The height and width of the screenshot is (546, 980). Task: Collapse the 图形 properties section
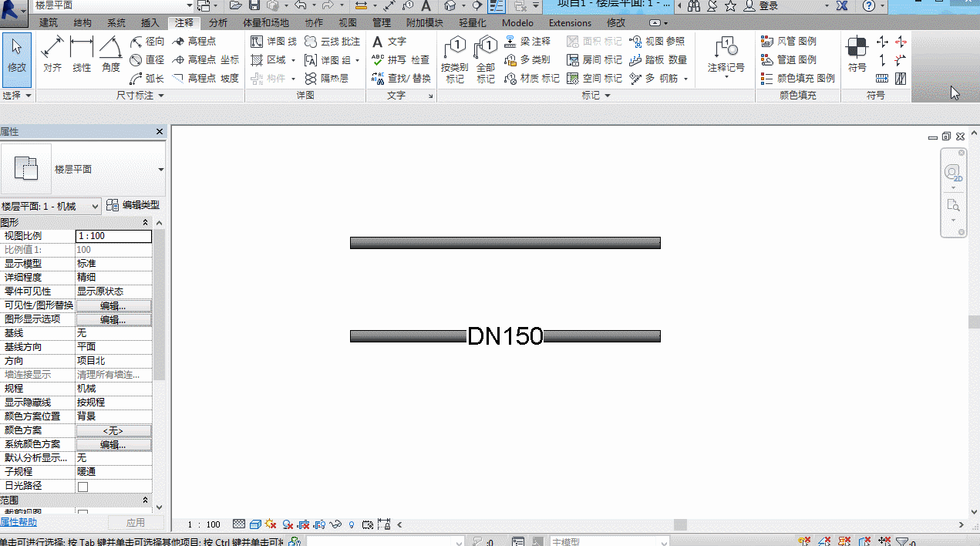pos(146,222)
